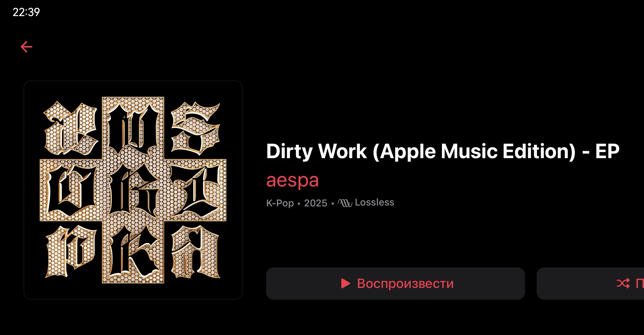Click the Dirty Work album title text
This screenshot has height=335, width=644.
point(443,151)
